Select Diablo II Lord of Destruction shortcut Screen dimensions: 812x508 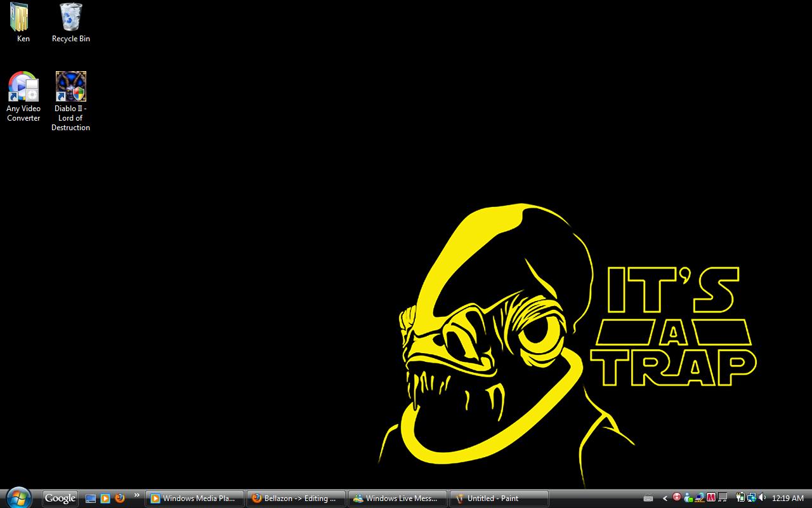(70, 87)
